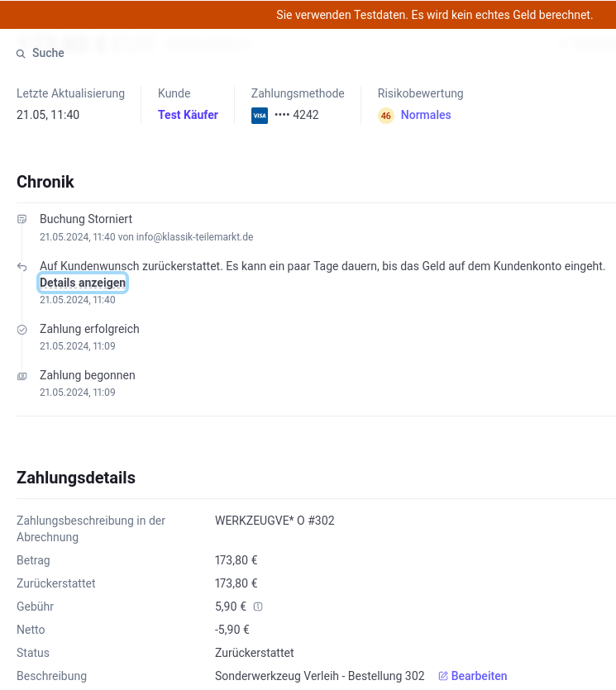Click the risk score 46 badge
Screen dimensions: 616x690
pyautogui.click(x=385, y=116)
